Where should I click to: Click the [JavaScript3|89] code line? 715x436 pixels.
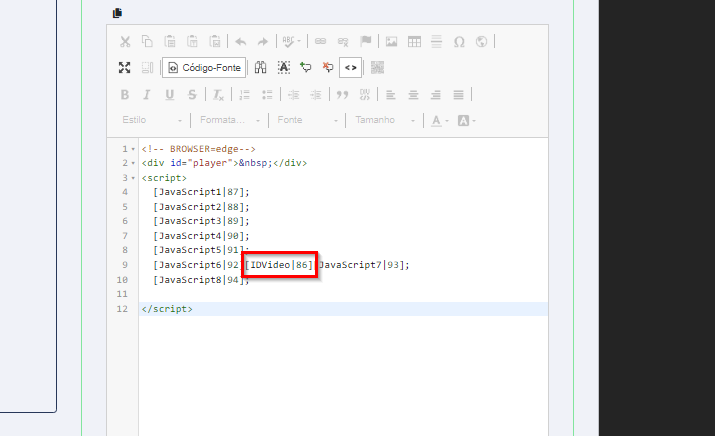point(202,221)
